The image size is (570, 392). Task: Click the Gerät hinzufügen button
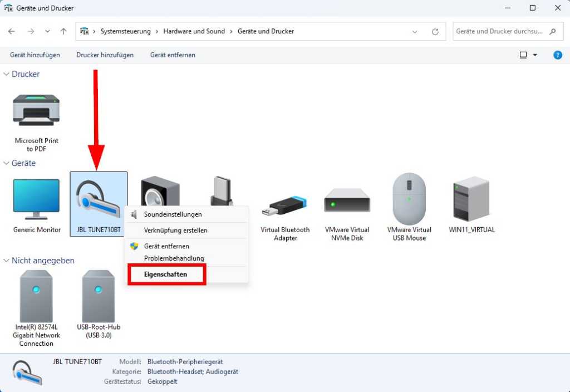[35, 55]
